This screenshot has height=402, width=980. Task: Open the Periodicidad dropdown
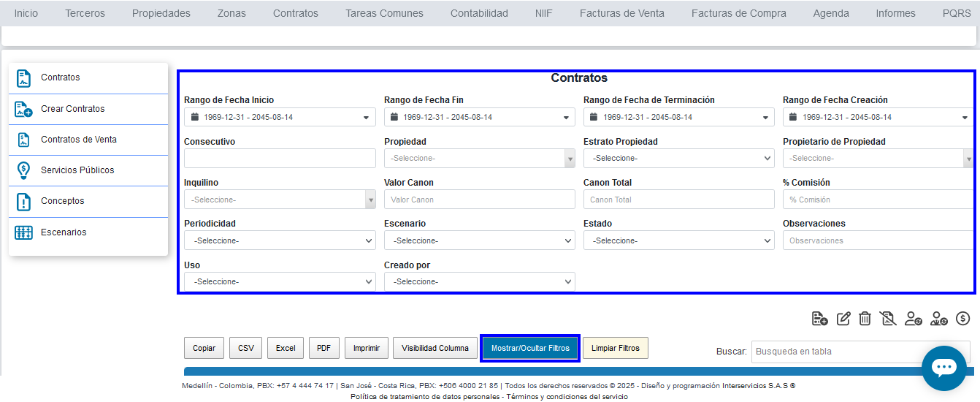coord(280,240)
